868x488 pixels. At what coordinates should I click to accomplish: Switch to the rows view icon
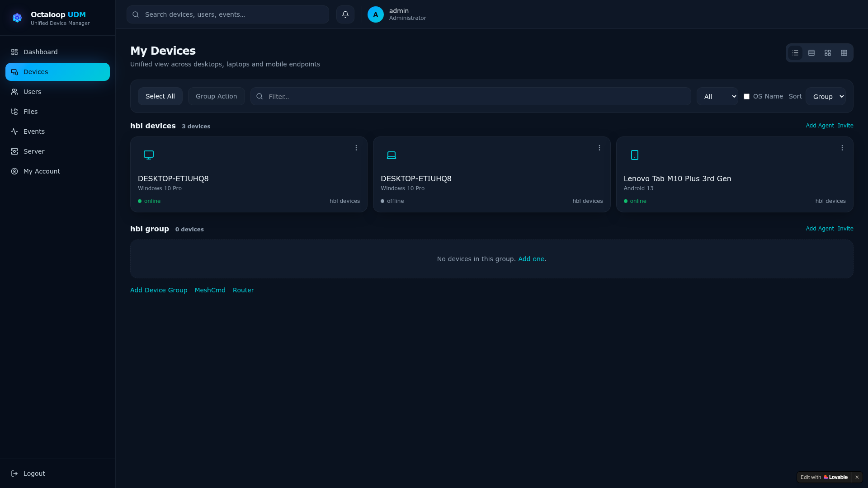[x=811, y=53]
